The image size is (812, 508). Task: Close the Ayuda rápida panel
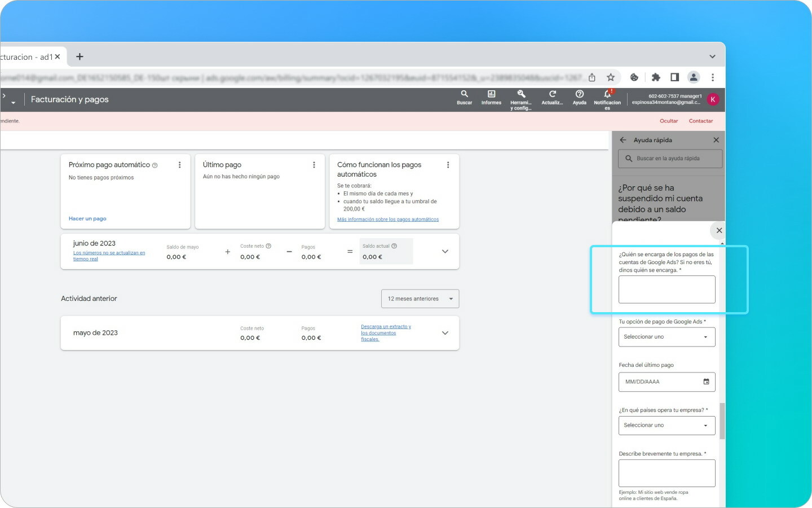pyautogui.click(x=716, y=140)
